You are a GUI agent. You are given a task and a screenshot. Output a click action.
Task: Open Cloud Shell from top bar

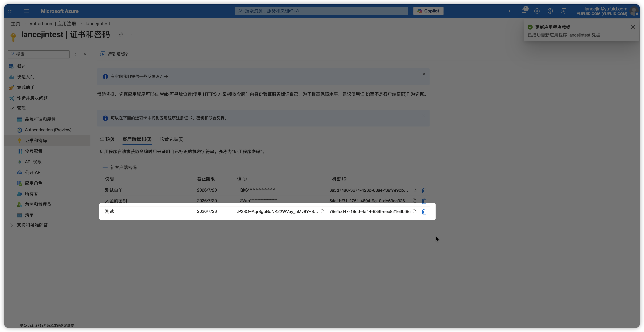point(510,11)
